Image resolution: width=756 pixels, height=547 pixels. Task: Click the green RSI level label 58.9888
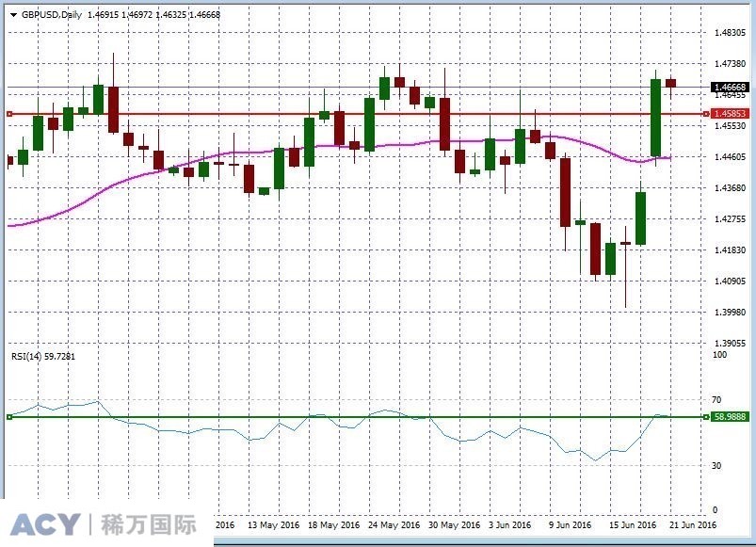coord(730,416)
